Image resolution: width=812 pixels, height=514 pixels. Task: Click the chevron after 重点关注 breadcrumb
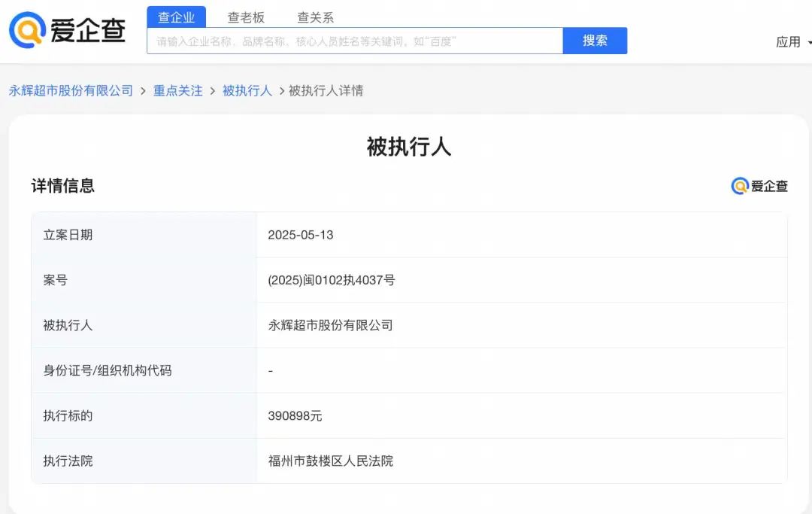tap(213, 91)
